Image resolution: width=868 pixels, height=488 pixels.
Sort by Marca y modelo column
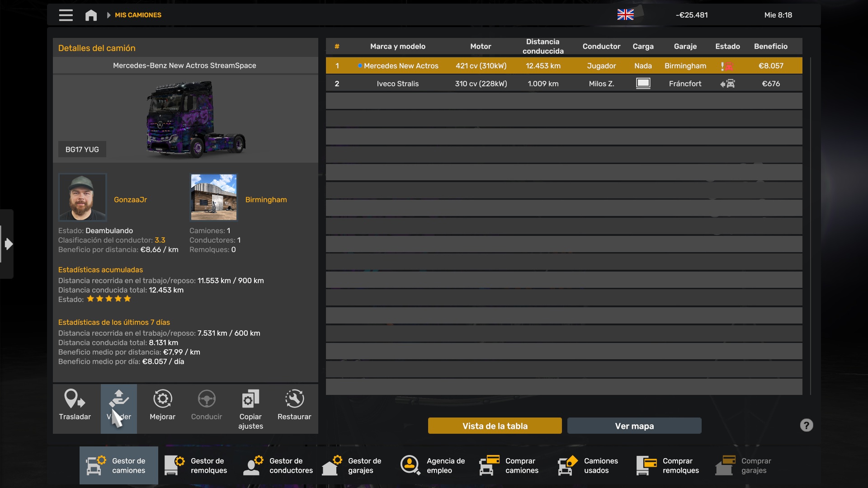pos(398,46)
